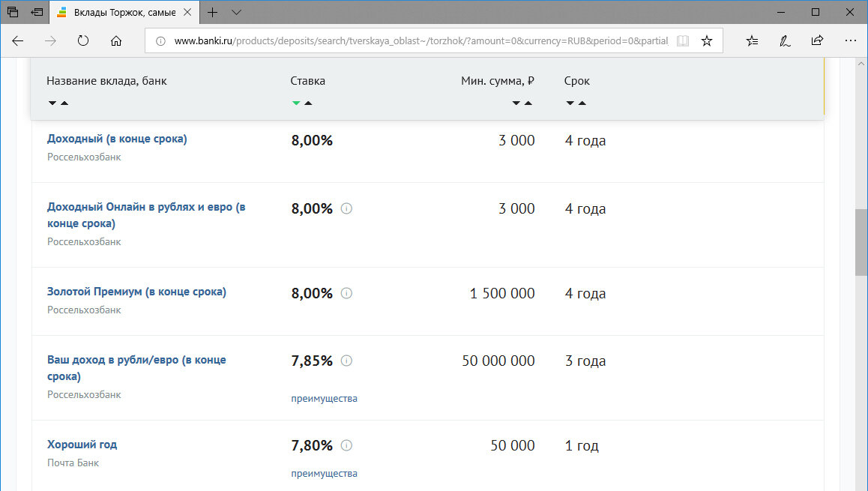
Task: Click the address bar URL
Action: [421, 41]
